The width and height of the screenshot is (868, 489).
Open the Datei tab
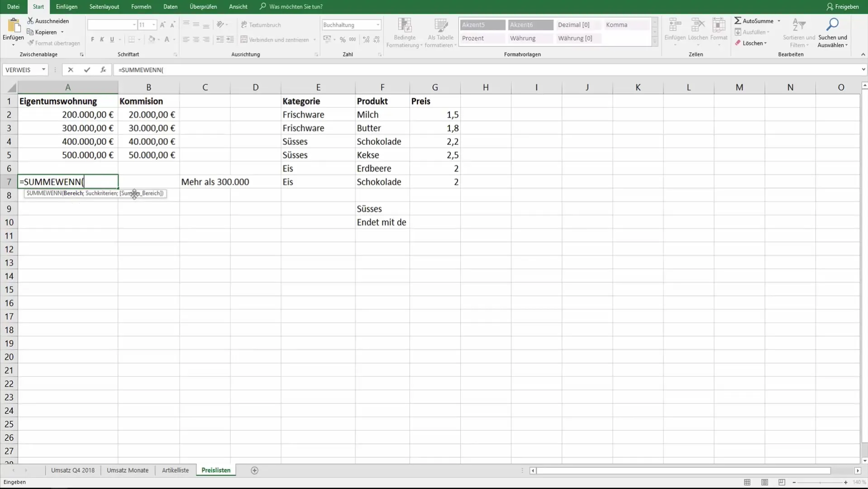click(x=14, y=7)
